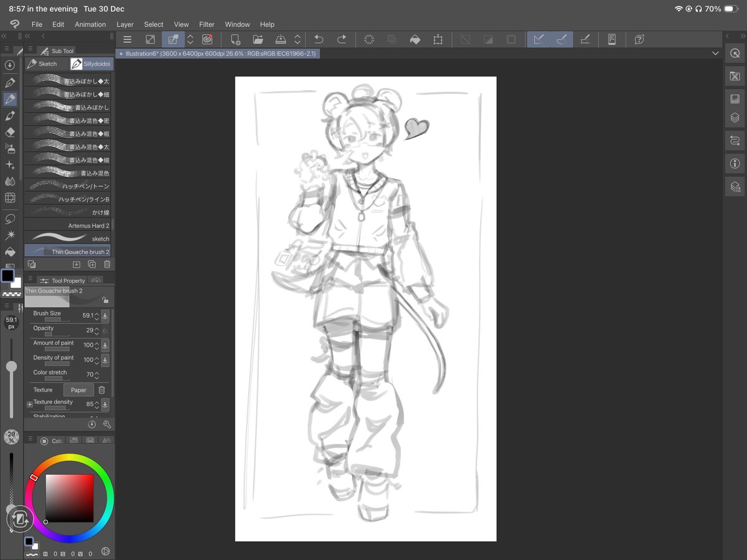This screenshot has width=747, height=560.
Task: Open the Layer menu
Action: (125, 24)
